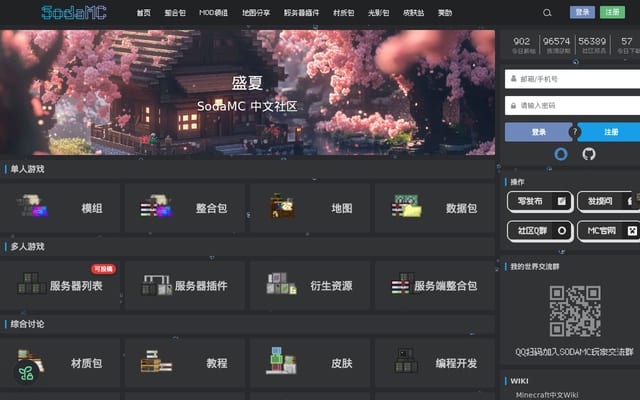Open the 服务器插件 card under 多人游戏
640x400 pixels.
(185, 286)
